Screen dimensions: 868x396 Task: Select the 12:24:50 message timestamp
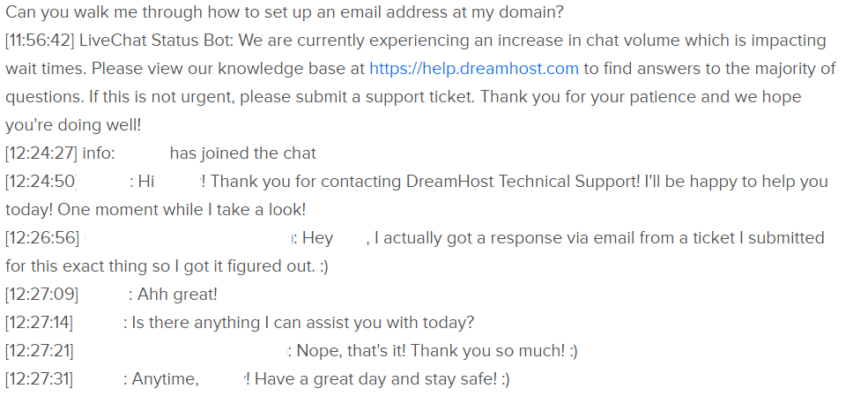[x=41, y=182]
